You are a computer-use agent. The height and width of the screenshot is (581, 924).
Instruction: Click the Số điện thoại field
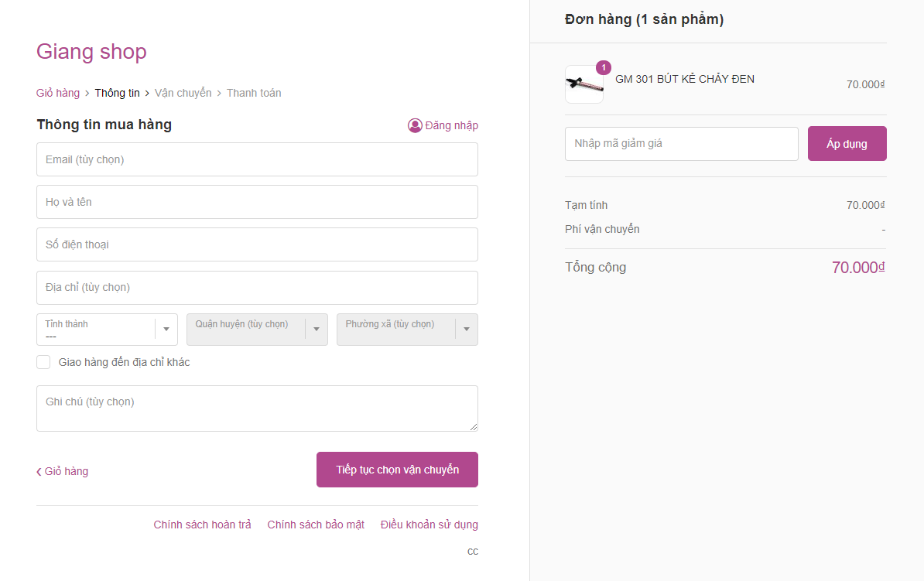(x=257, y=244)
